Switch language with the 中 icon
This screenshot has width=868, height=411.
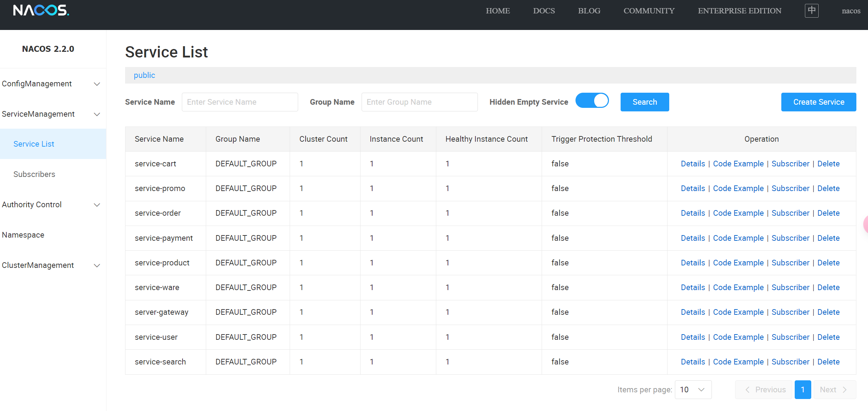click(x=811, y=11)
